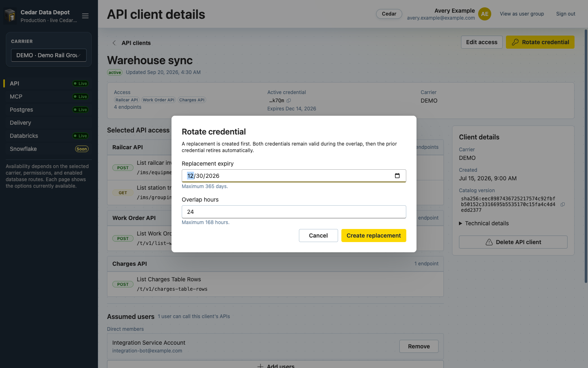Open the carrier dropdown DEMO Demo Rail Group
The width and height of the screenshot is (588, 368).
49,55
